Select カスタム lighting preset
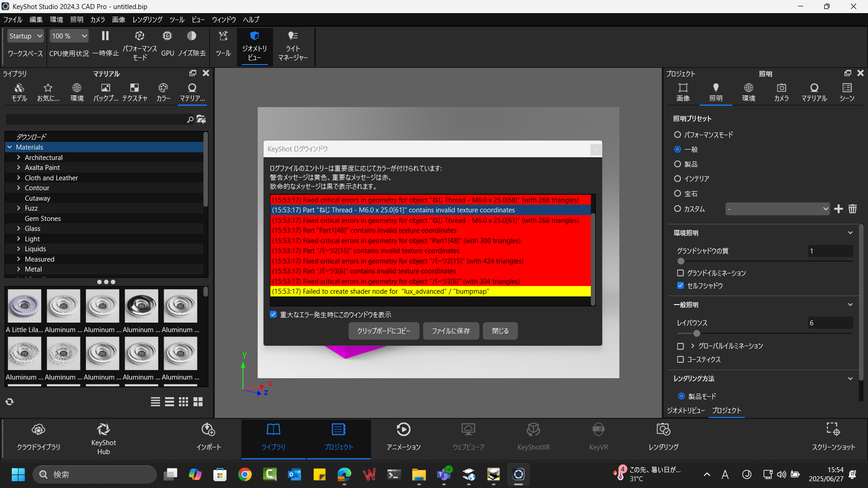 pos(677,209)
